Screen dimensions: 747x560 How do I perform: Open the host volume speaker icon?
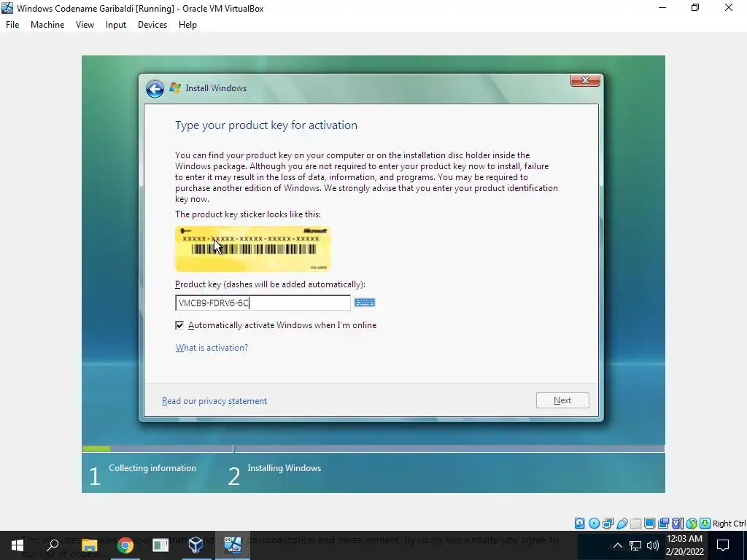[x=653, y=545]
